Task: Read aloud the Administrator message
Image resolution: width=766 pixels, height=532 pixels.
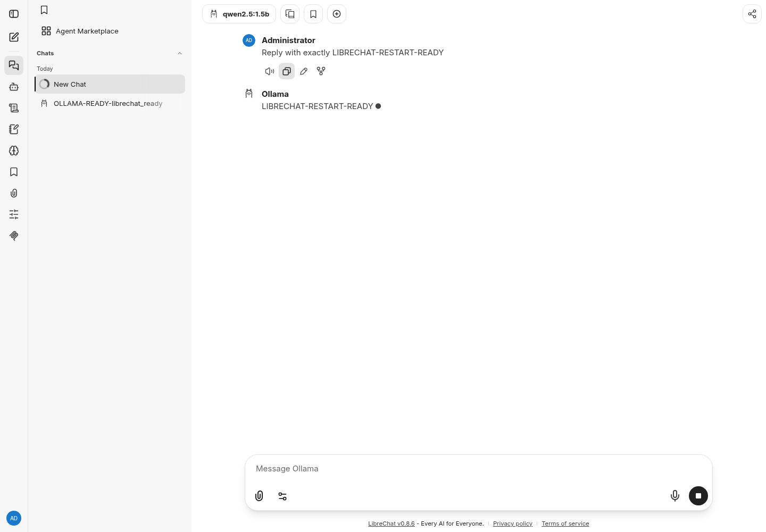Action: pyautogui.click(x=270, y=71)
